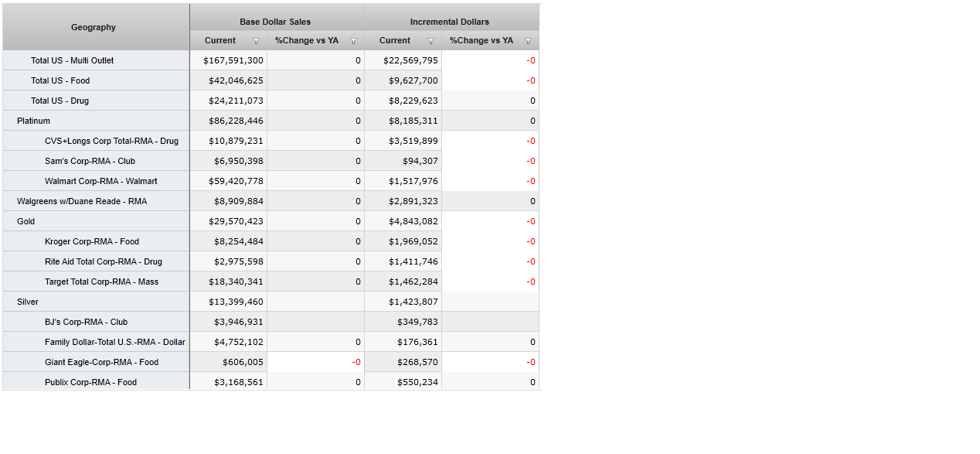Select the Gold row label
Viewport: 980px width, 454px height.
pos(26,221)
